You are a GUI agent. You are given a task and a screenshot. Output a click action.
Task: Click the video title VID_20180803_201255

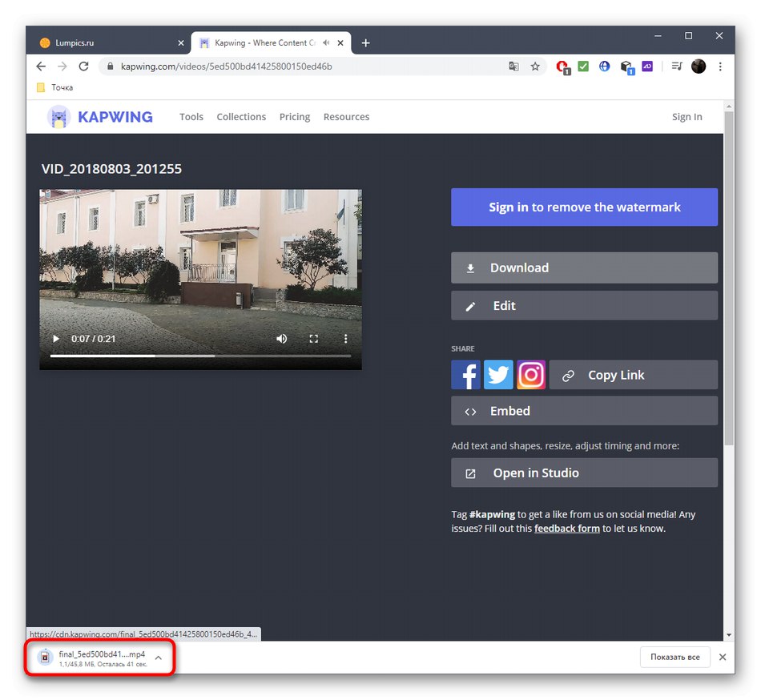click(x=111, y=169)
